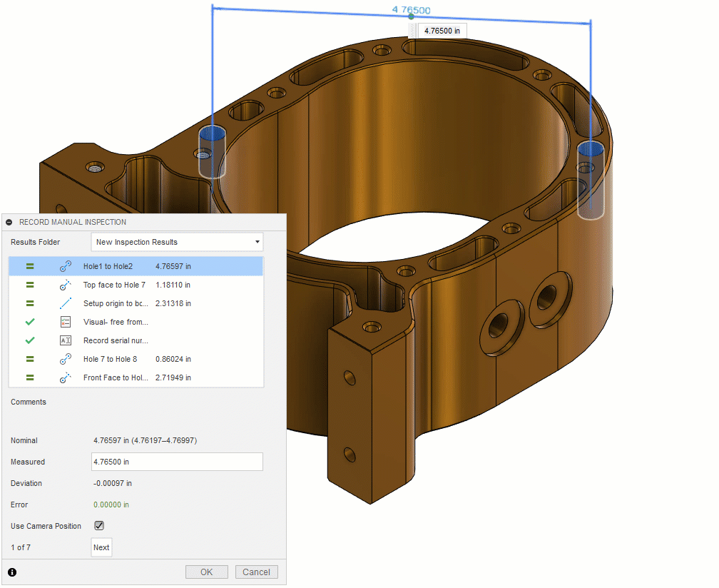
Task: Open the Results Folder dropdown
Action: click(177, 242)
